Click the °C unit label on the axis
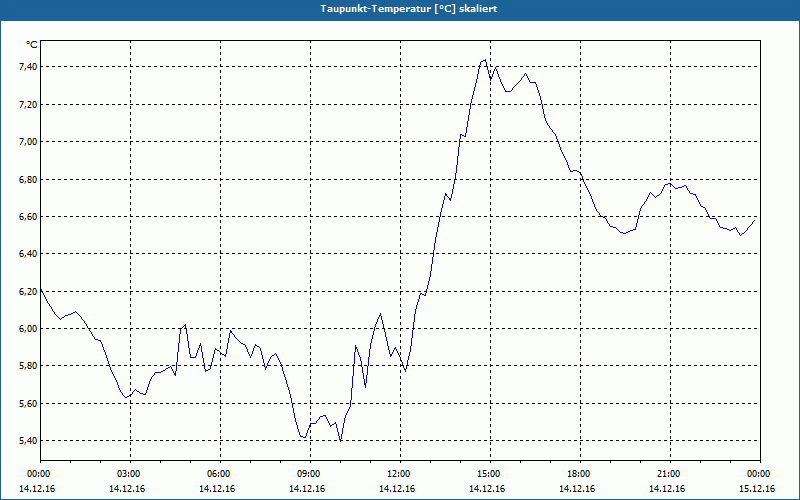Screen dimensions: 800x500 point(32,45)
